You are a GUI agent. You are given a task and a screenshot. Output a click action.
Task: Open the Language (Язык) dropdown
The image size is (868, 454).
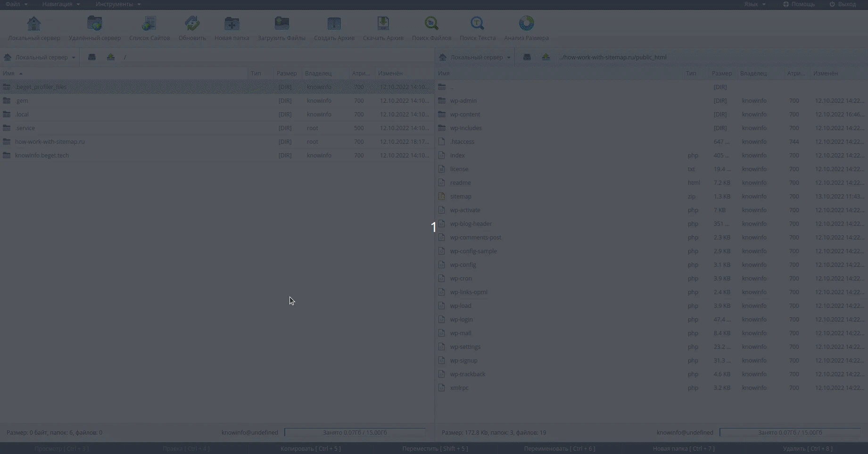[x=754, y=4]
